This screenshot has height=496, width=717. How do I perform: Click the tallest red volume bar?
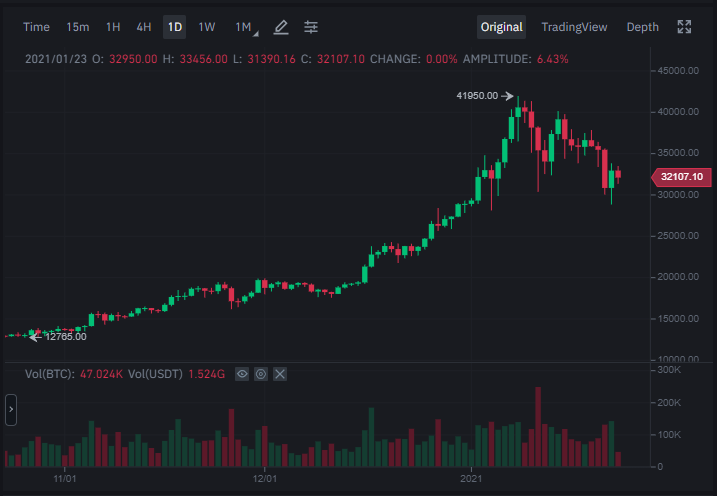coord(538,427)
